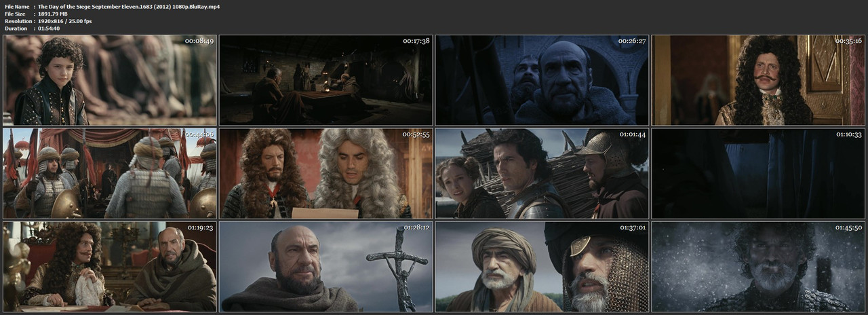Screen dimensions: 868x315
Task: Open the thumbnail at 00:08:49
Action: click(x=110, y=80)
